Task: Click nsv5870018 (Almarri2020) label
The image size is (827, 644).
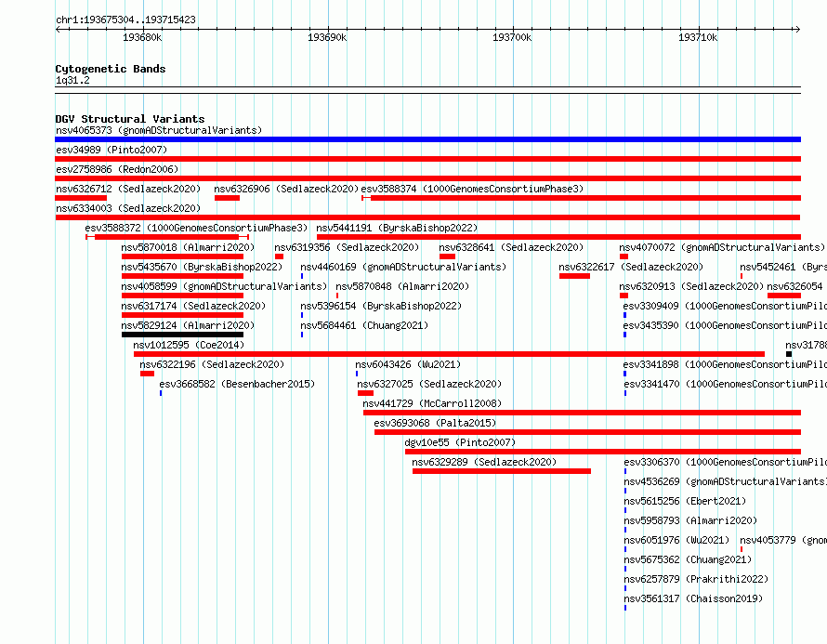Action: [188, 247]
